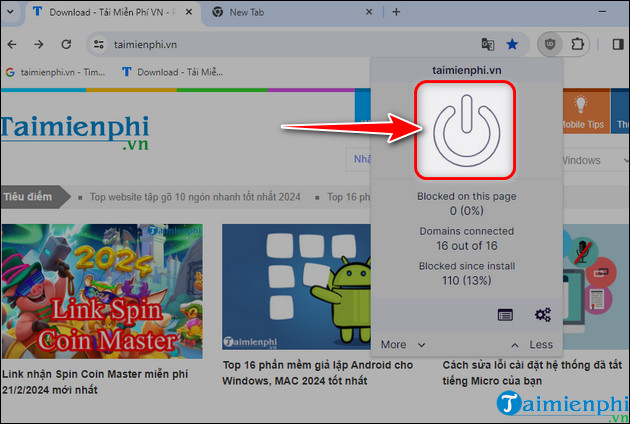Image resolution: width=630 pixels, height=424 pixels.
Task: Click taimienphi.vn hostname in uBlock popup
Action: coord(466,70)
